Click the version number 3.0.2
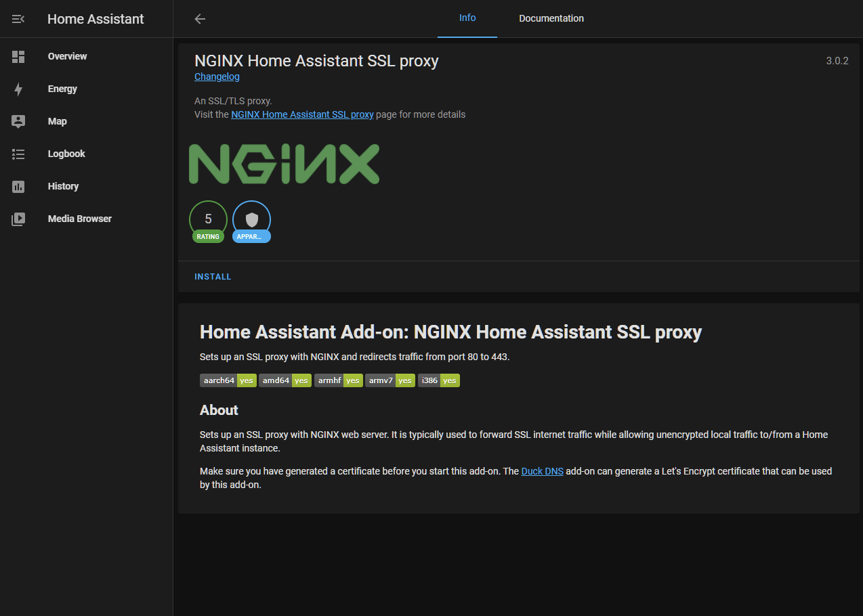Viewport: 863px width, 616px height. coord(838,61)
